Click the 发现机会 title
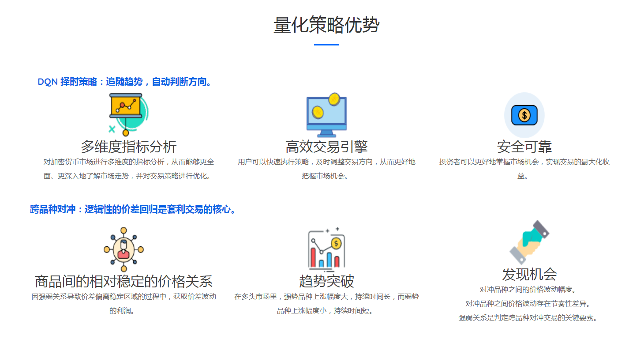 click(529, 274)
